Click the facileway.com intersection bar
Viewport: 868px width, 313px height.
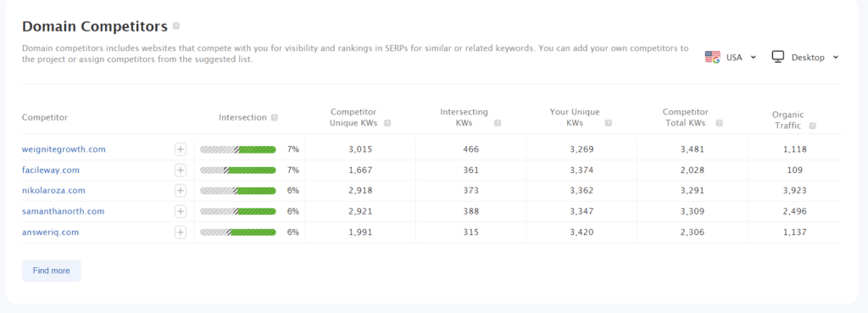(x=238, y=170)
